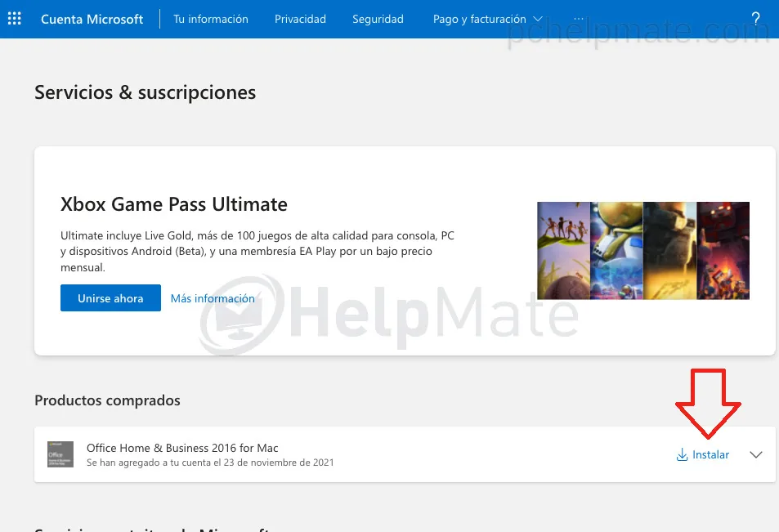
Task: Click the Productos comprados heading
Action: click(107, 400)
